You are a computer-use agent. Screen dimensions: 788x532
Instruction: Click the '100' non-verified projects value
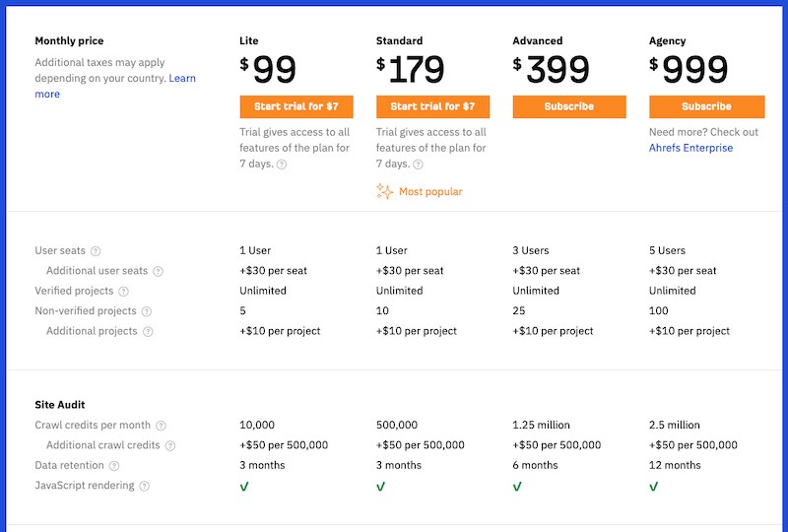(x=658, y=310)
